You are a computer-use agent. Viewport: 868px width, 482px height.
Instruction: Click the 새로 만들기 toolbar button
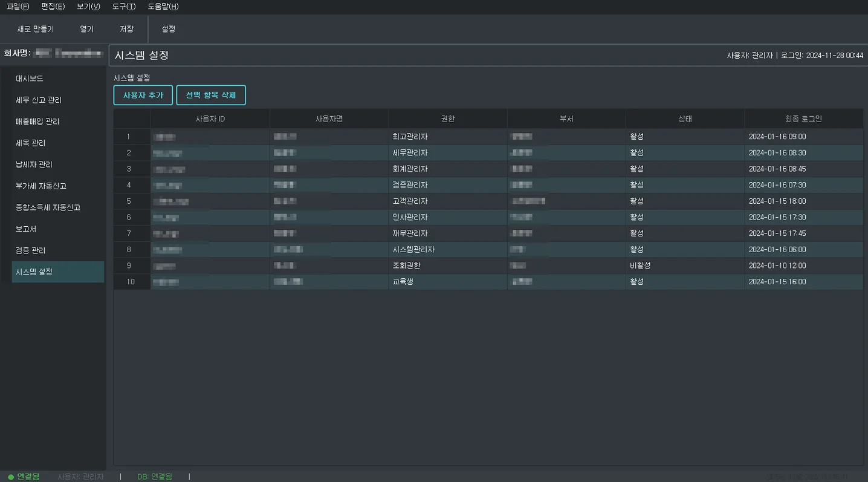click(36, 29)
